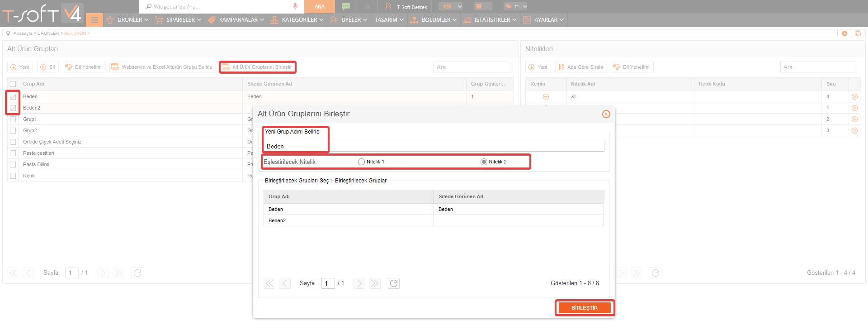Click Yeni in the Nitelikleri panel
868x330 pixels.
coord(538,67)
